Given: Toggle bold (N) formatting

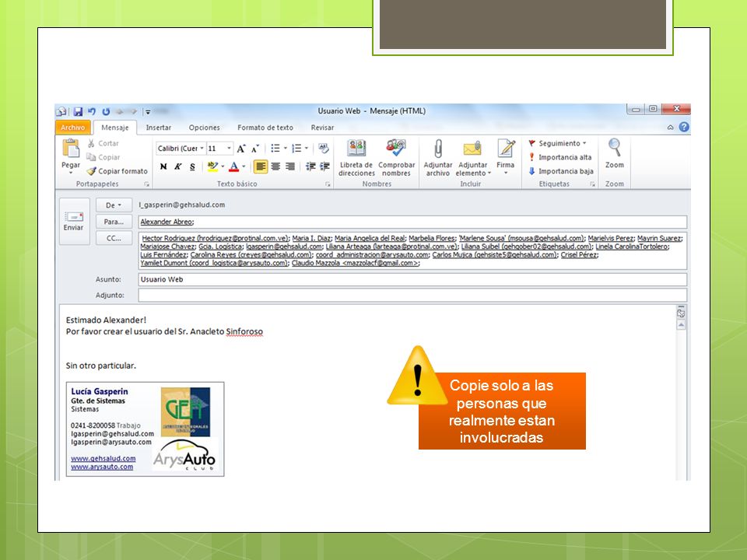Looking at the screenshot, I should 163,166.
